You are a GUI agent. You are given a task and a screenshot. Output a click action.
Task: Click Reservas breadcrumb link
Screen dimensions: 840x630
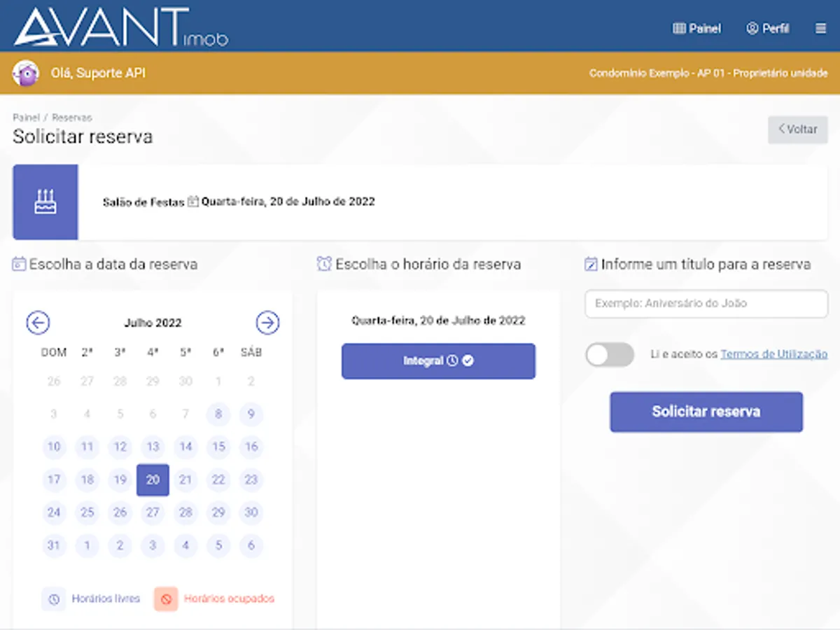72,118
